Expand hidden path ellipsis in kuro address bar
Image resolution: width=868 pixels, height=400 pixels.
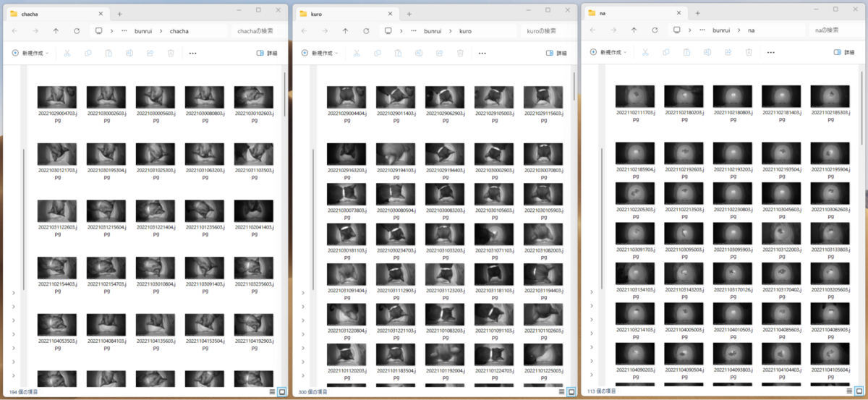click(414, 31)
